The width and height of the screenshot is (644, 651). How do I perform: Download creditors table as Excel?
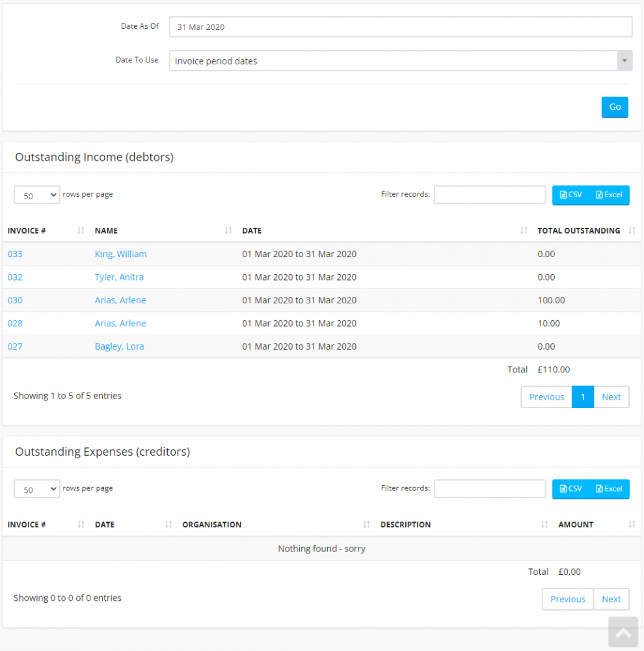click(x=610, y=489)
